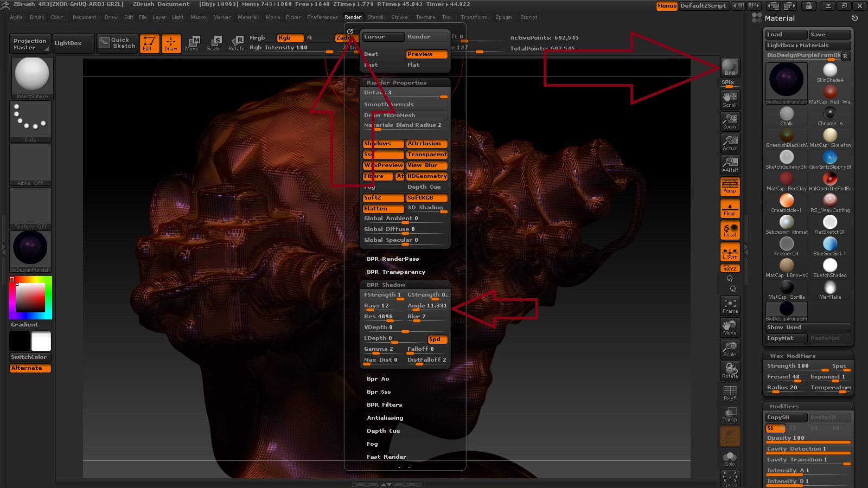This screenshot has width=868, height=488.
Task: Open the Stroke menu
Action: pyautogui.click(x=399, y=17)
